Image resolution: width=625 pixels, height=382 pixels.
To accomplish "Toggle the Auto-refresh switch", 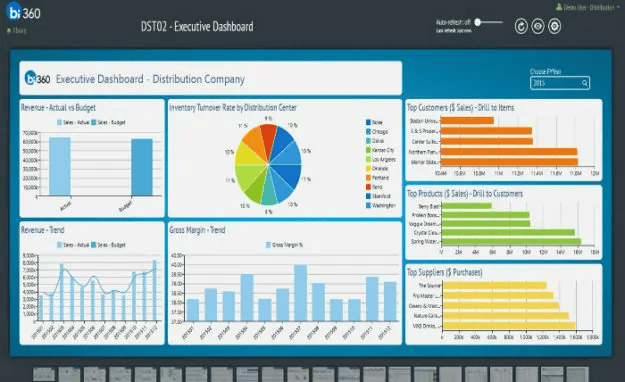I will pos(489,22).
